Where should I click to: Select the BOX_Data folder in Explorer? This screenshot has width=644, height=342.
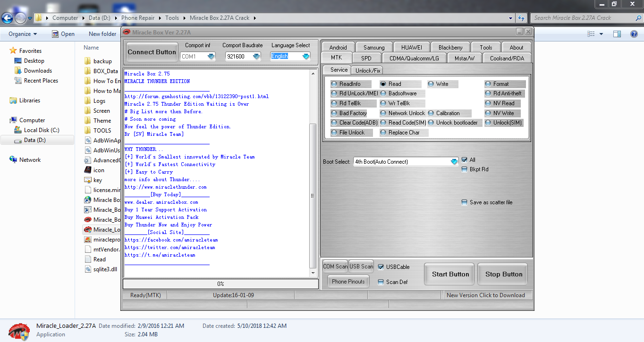tap(101, 71)
